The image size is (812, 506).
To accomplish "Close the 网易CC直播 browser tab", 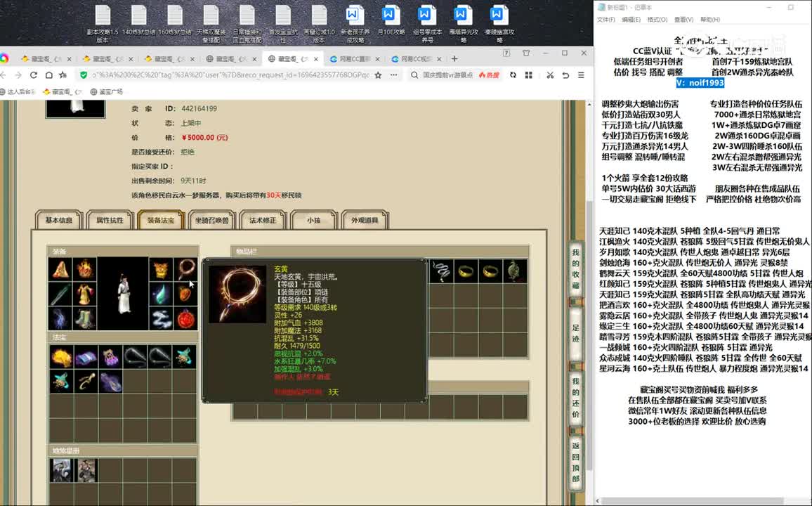I will (377, 59).
